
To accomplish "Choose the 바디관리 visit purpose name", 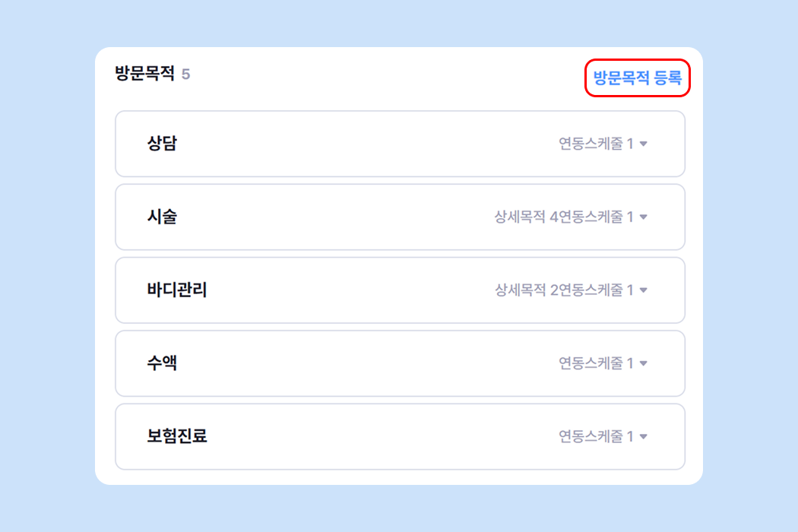I will point(177,290).
